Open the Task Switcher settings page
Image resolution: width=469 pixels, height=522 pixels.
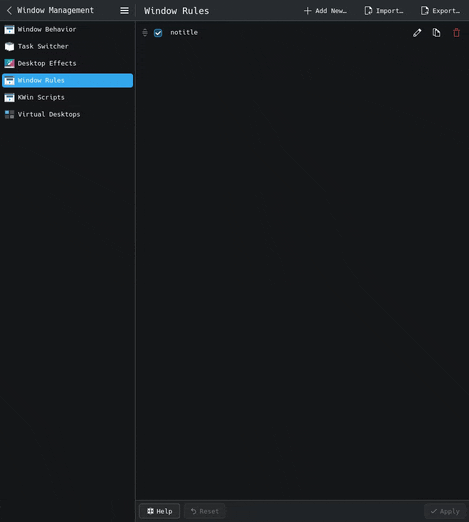[x=67, y=47]
